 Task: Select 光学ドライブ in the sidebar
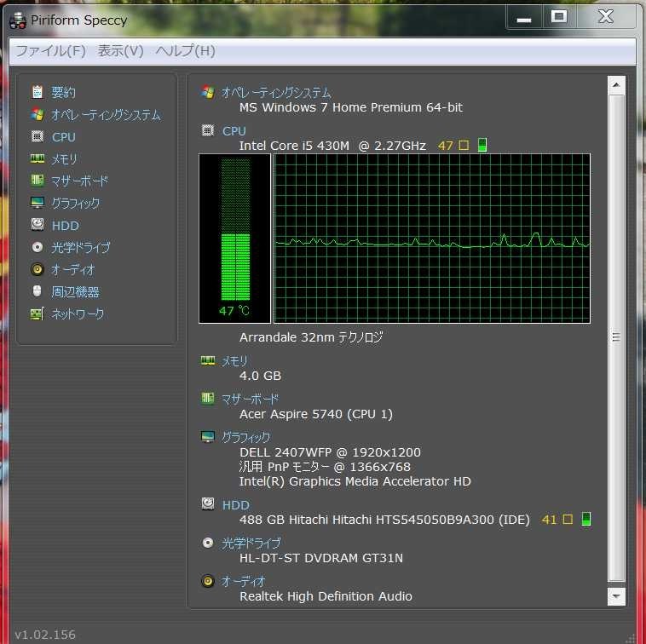click(x=81, y=248)
